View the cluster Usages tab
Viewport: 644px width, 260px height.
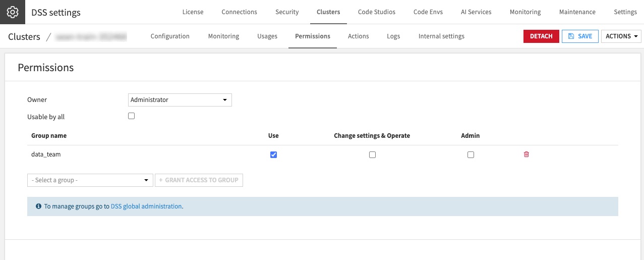click(267, 36)
